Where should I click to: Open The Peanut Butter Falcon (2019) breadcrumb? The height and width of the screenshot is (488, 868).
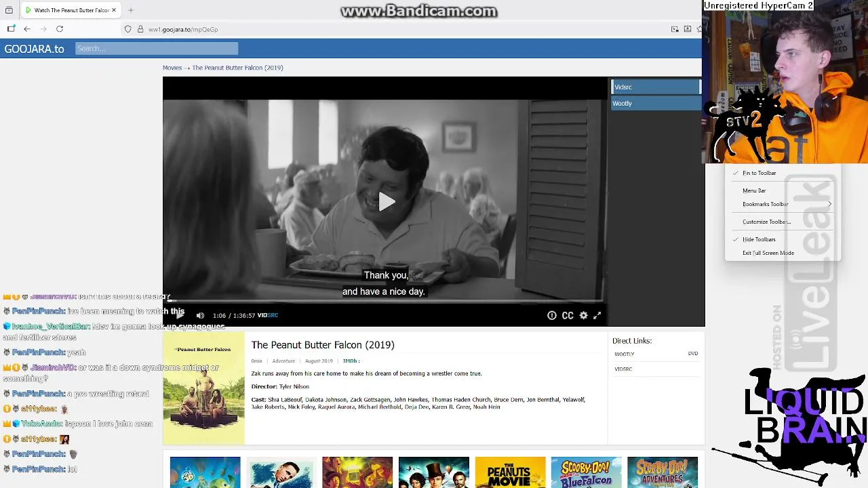pos(237,68)
